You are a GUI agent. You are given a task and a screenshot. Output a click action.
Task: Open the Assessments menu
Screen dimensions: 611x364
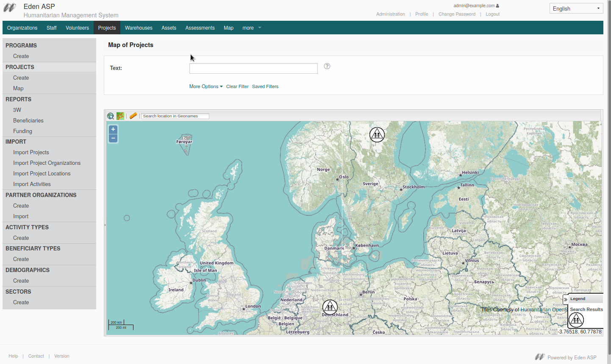pos(200,28)
